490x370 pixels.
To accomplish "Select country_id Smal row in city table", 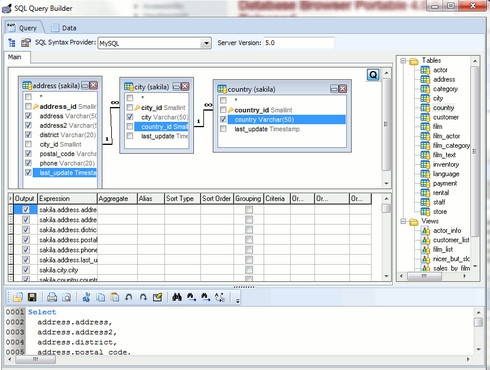I will pyautogui.click(x=161, y=127).
